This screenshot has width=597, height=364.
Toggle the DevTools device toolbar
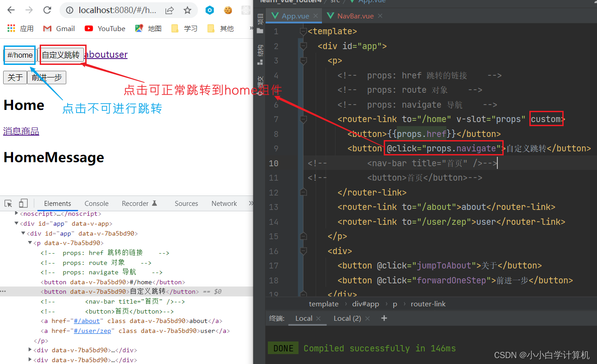[x=23, y=204]
